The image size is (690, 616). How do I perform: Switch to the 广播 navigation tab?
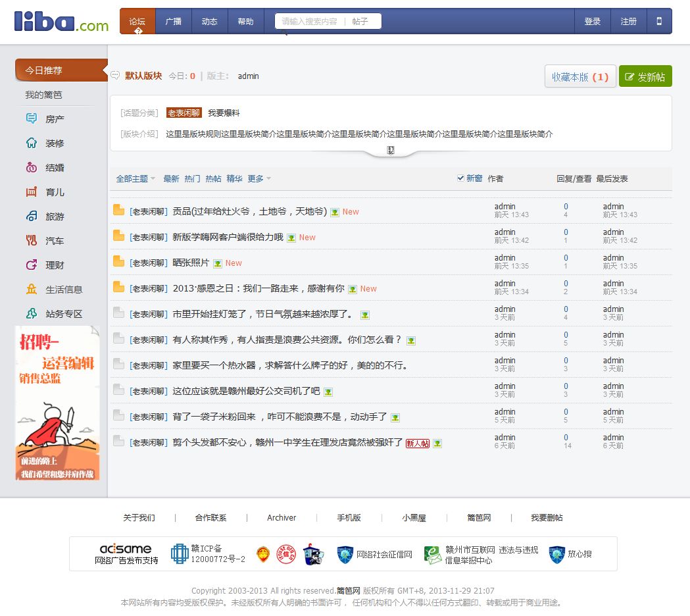click(x=174, y=21)
